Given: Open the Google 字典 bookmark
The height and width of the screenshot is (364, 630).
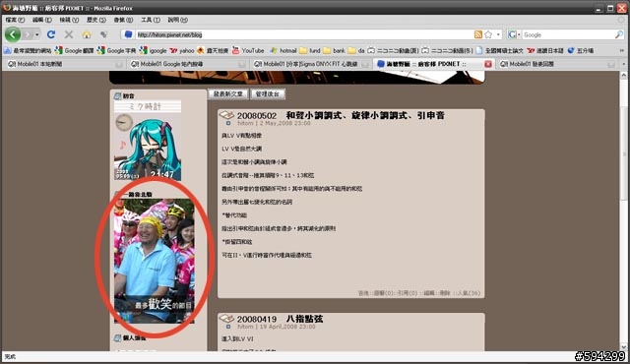Looking at the screenshot, I should [x=116, y=50].
